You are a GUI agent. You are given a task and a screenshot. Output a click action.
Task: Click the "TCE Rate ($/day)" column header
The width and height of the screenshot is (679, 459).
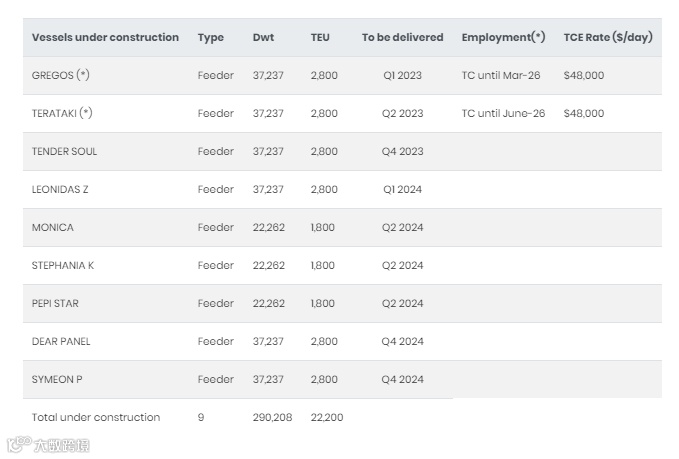[x=608, y=38]
